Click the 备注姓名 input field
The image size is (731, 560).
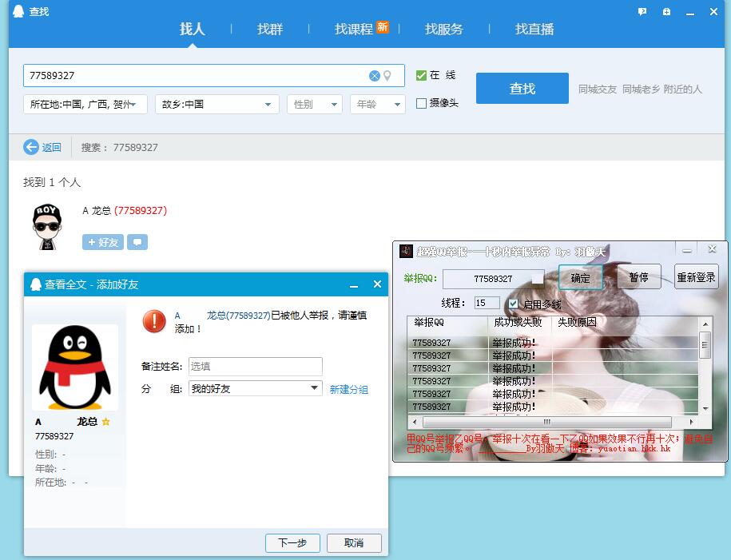click(x=255, y=367)
